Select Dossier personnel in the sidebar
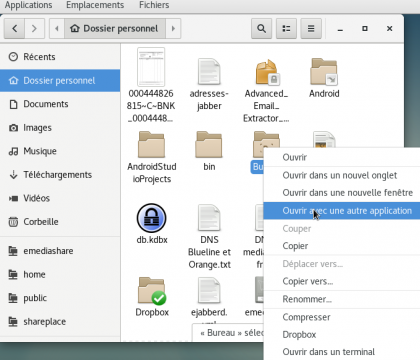420x360 pixels. coord(60,81)
